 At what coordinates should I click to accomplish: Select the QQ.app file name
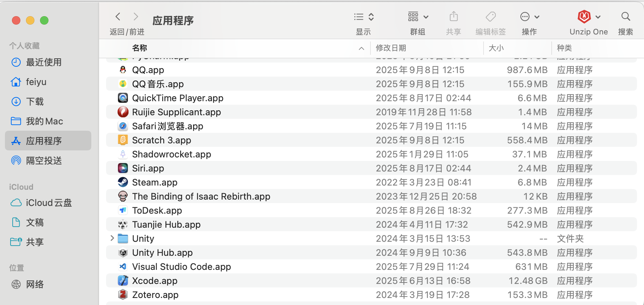pos(148,70)
